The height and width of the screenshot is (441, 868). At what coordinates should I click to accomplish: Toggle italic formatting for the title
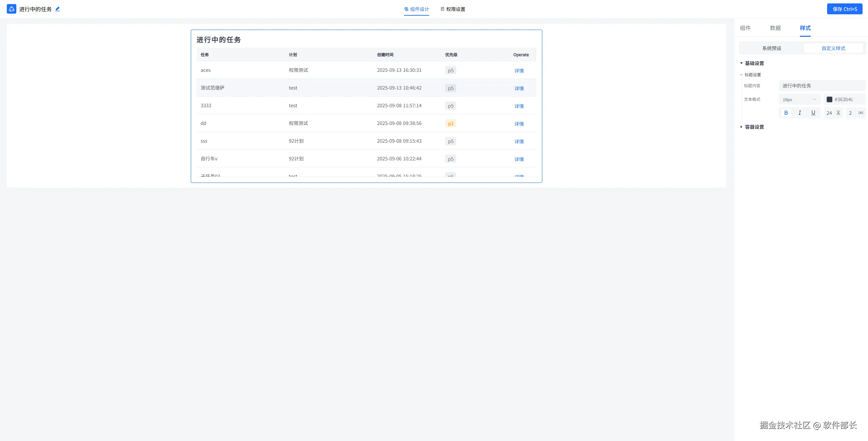click(x=800, y=113)
